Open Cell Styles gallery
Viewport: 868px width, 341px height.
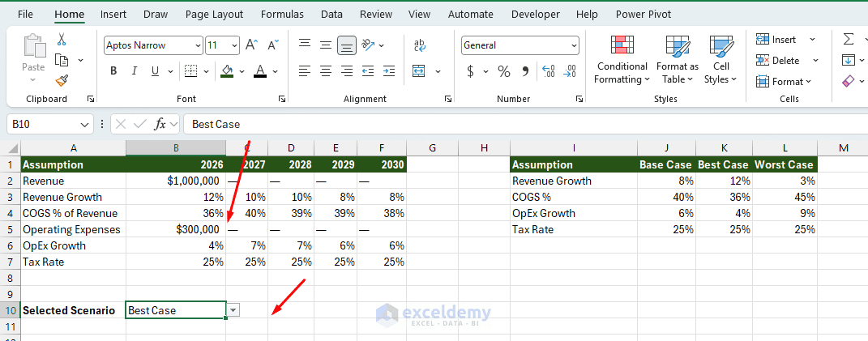(x=720, y=59)
